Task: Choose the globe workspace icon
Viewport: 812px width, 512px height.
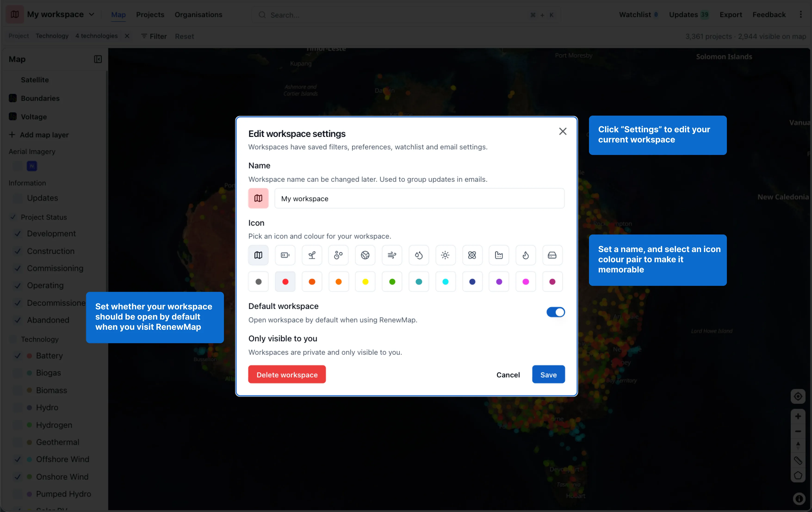Action: click(365, 255)
